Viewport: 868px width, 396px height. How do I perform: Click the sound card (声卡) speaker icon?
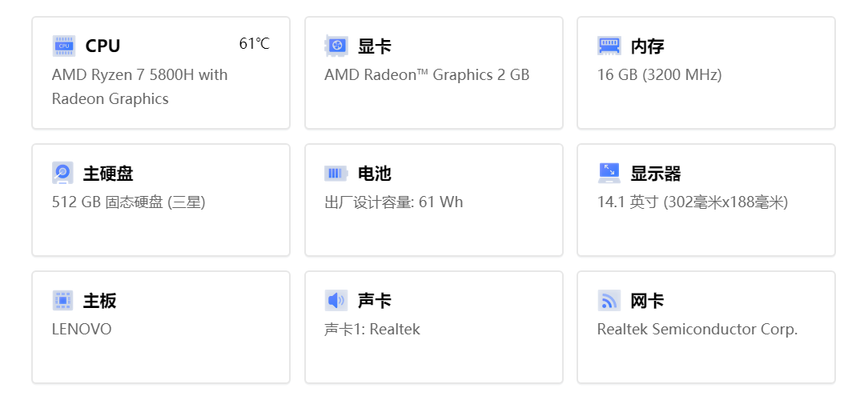click(336, 301)
